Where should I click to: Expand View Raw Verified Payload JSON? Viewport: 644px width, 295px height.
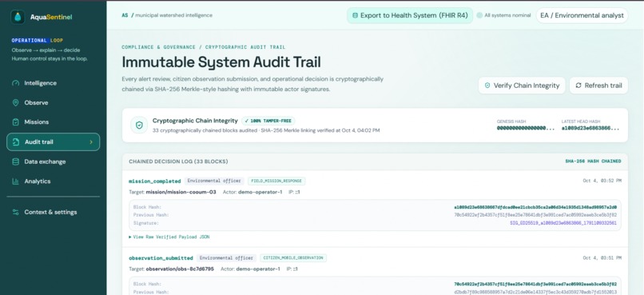pyautogui.click(x=169, y=237)
